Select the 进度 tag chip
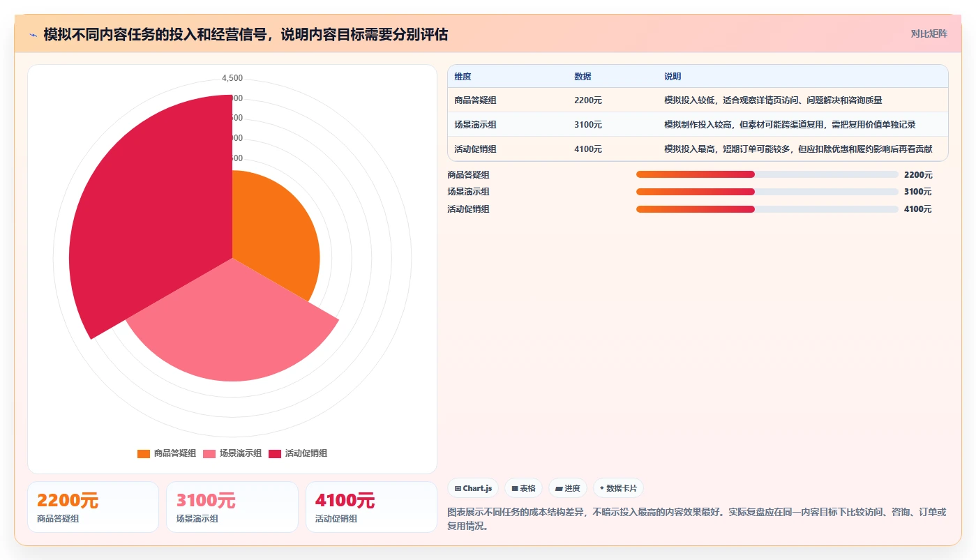Screen dimensions: 976x560 tap(568, 488)
